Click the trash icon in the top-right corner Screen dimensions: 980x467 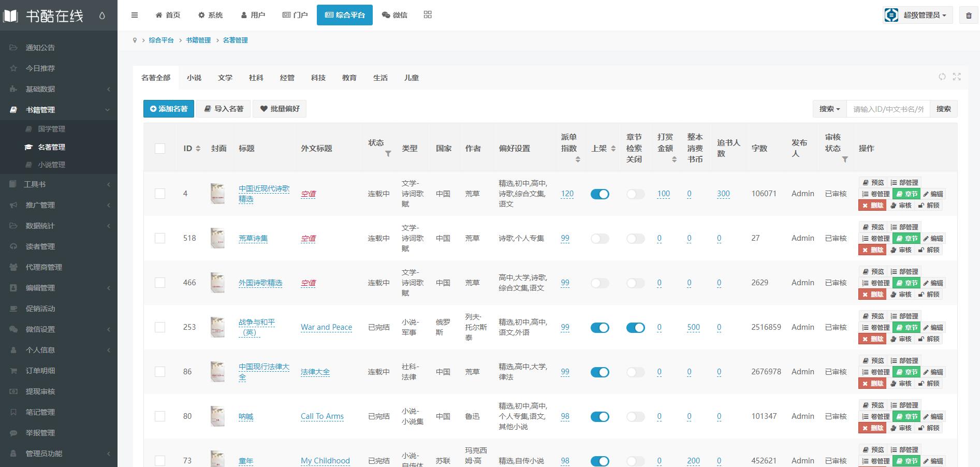969,15
